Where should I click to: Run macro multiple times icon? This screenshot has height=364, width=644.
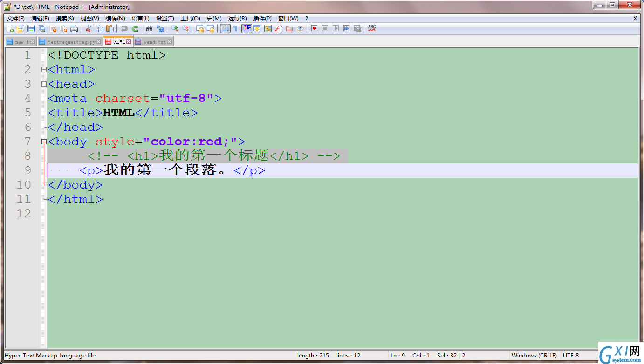click(x=347, y=28)
